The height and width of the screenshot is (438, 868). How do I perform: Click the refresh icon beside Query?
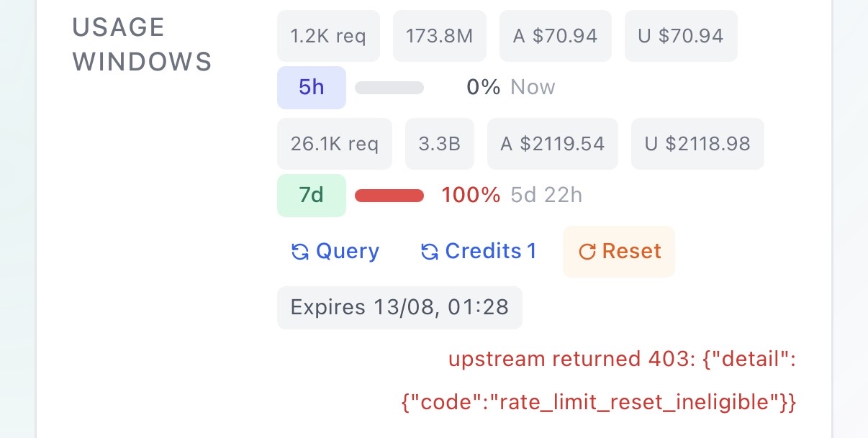300,252
